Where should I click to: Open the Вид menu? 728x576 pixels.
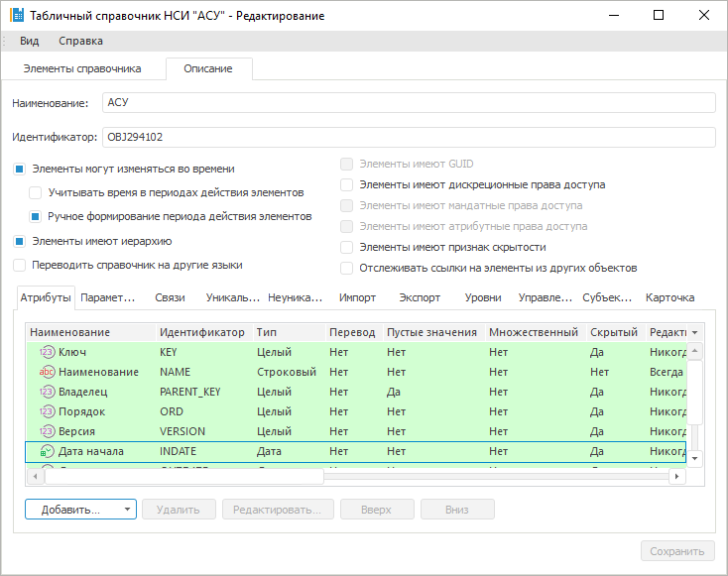coord(29,41)
